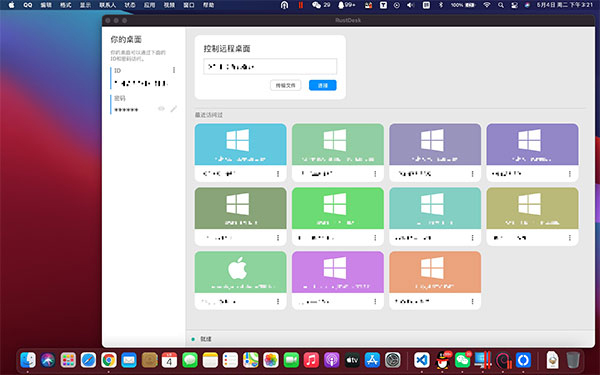Open Finder from the Dock
Image resolution: width=600 pixels, height=375 pixels.
(28, 360)
